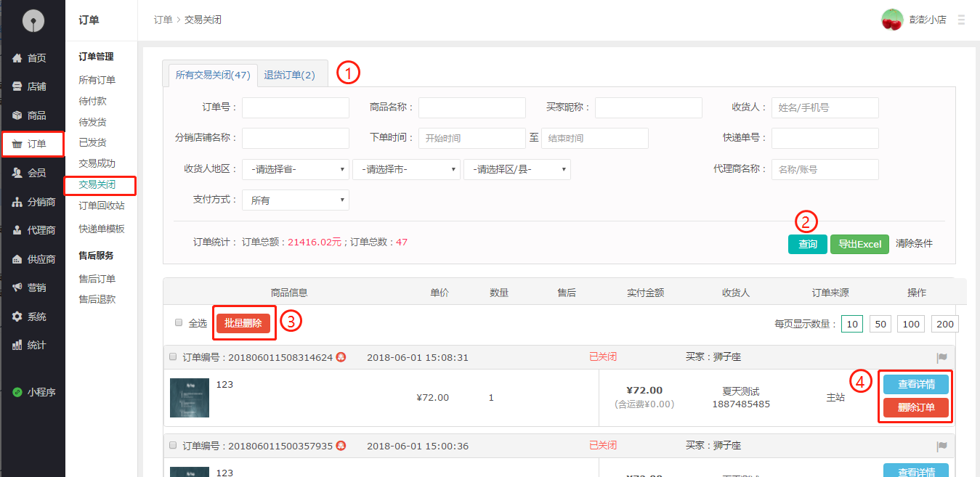Click the 营销 megaphone icon
The width and height of the screenshot is (980, 477).
[17, 288]
